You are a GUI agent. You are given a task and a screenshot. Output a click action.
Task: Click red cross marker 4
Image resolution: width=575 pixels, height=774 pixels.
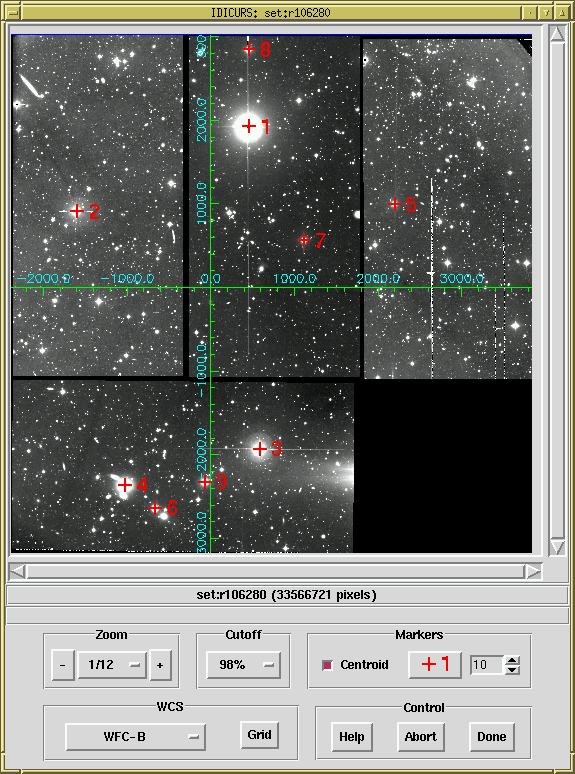pos(125,485)
